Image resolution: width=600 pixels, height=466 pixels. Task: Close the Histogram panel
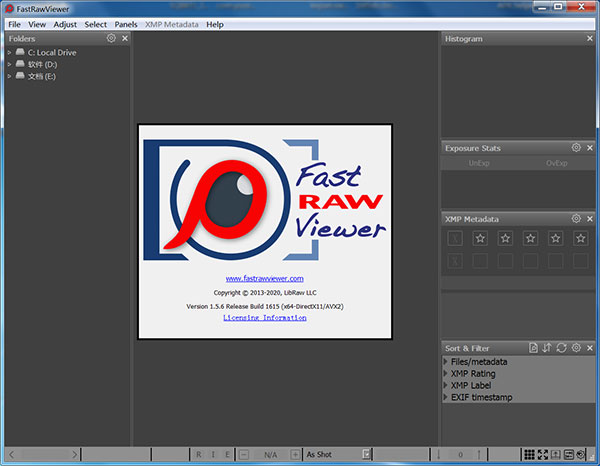pos(590,39)
